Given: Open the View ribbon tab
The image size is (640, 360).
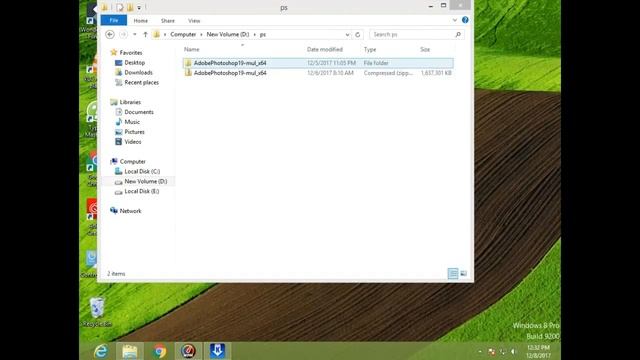Looking at the screenshot, I should (194, 21).
